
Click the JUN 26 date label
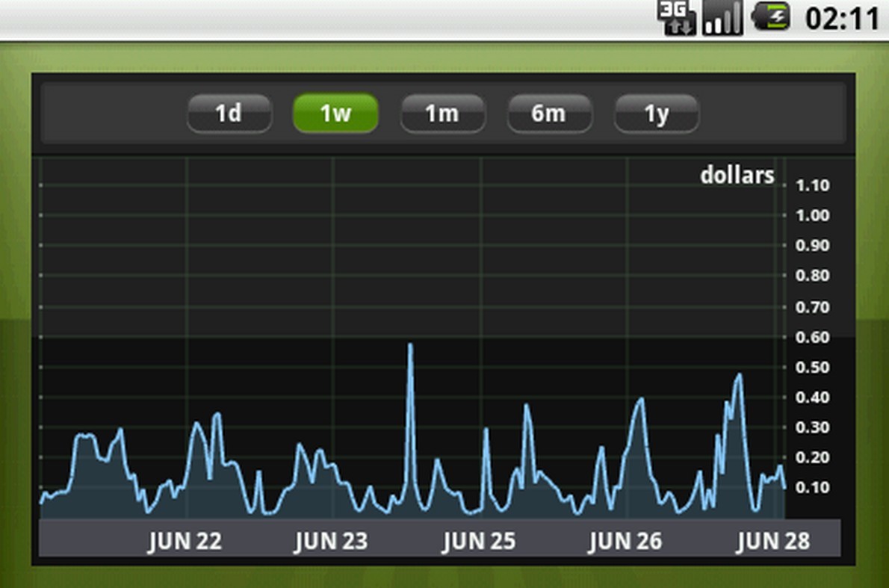tap(625, 541)
